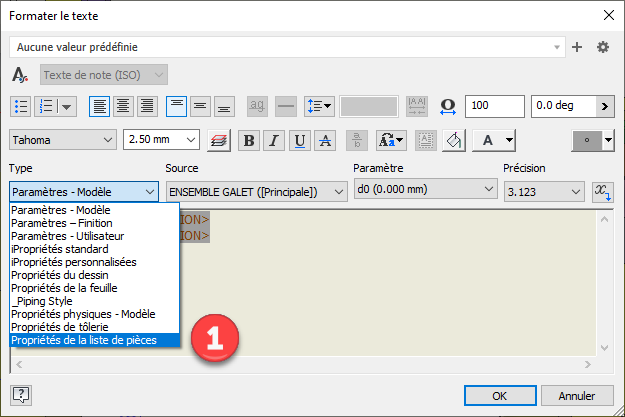Click the bulleted list icon
This screenshot has width=625, height=417.
pyautogui.click(x=21, y=106)
